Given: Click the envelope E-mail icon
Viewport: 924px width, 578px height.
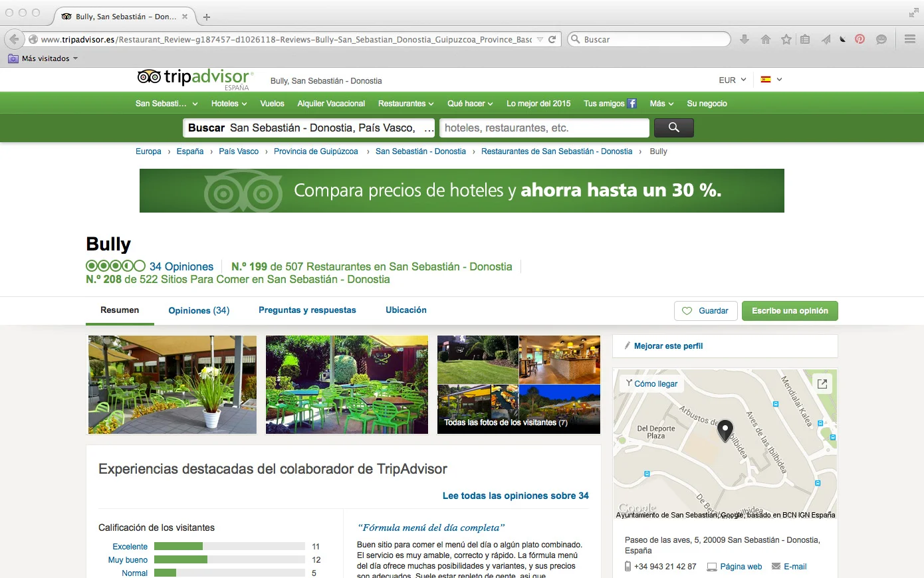Looking at the screenshot, I should 776,567.
